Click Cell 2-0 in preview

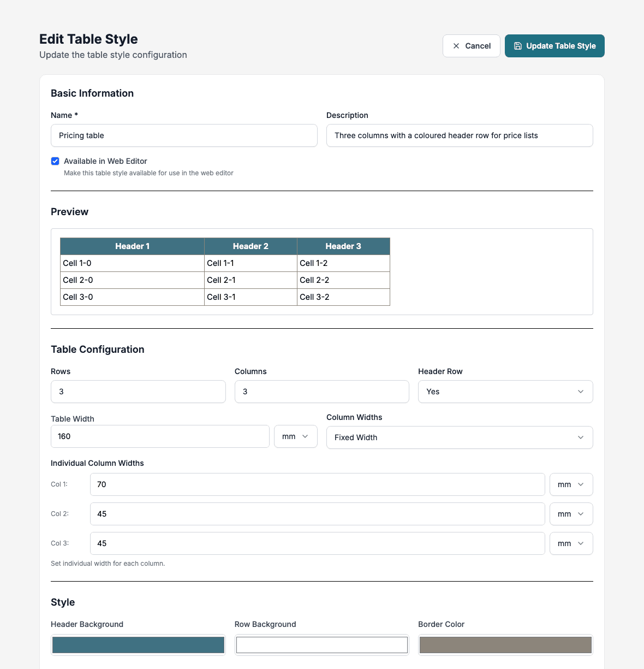tap(132, 280)
